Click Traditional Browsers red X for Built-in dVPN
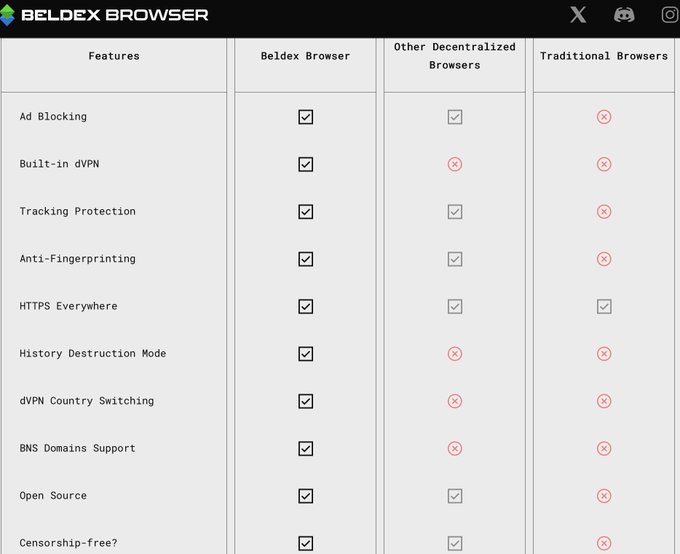The width and height of the screenshot is (680, 554). 604,164
